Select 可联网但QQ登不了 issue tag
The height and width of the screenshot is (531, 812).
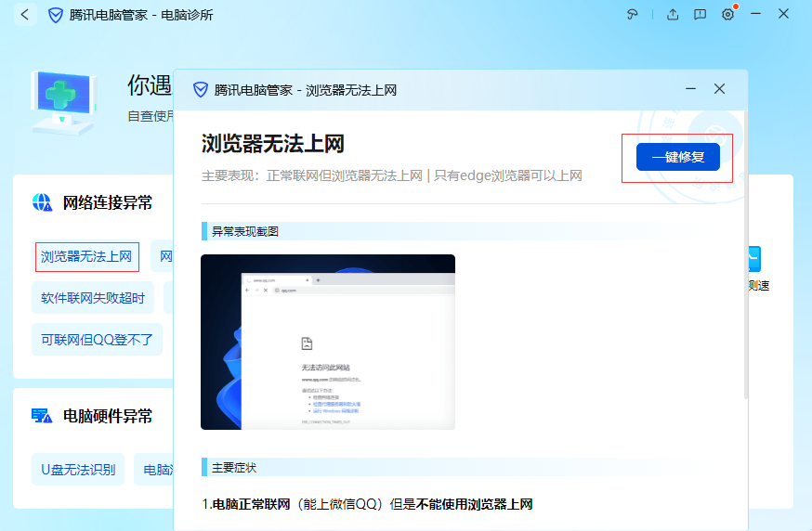pyautogui.click(x=97, y=340)
